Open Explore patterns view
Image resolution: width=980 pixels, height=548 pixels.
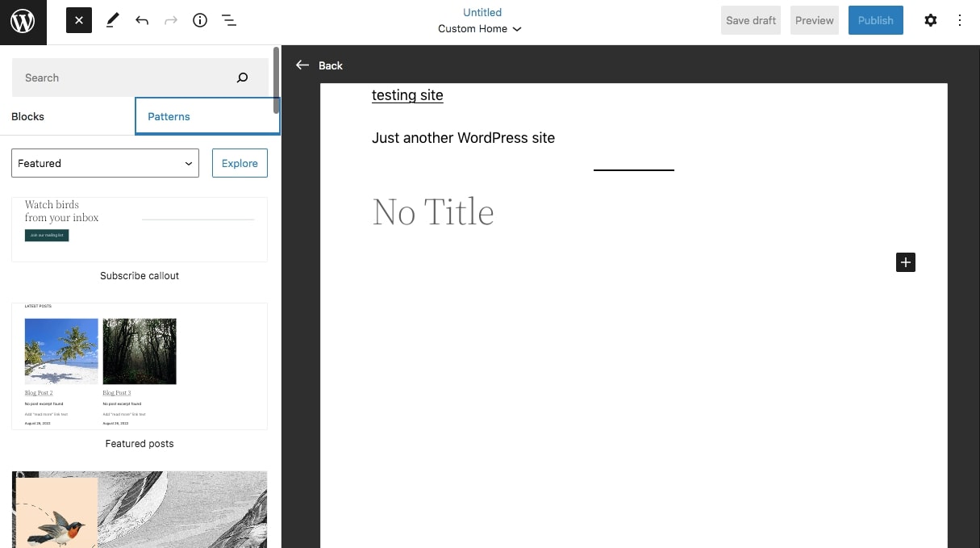coord(240,163)
